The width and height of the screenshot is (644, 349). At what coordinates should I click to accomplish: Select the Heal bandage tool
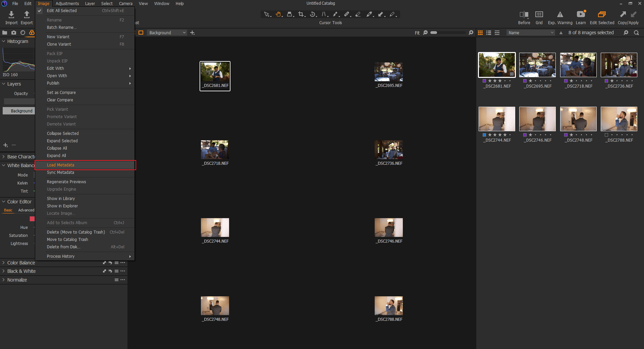tap(347, 14)
